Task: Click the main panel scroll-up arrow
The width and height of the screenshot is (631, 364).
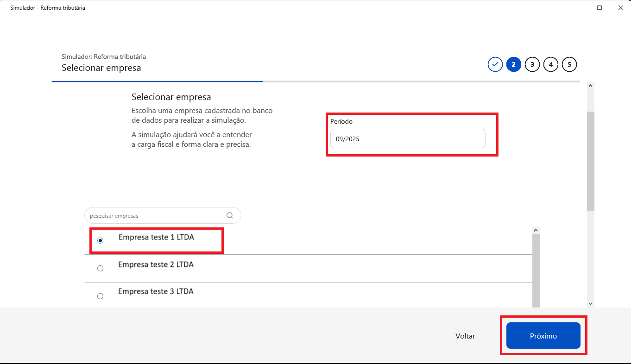Action: (590, 86)
